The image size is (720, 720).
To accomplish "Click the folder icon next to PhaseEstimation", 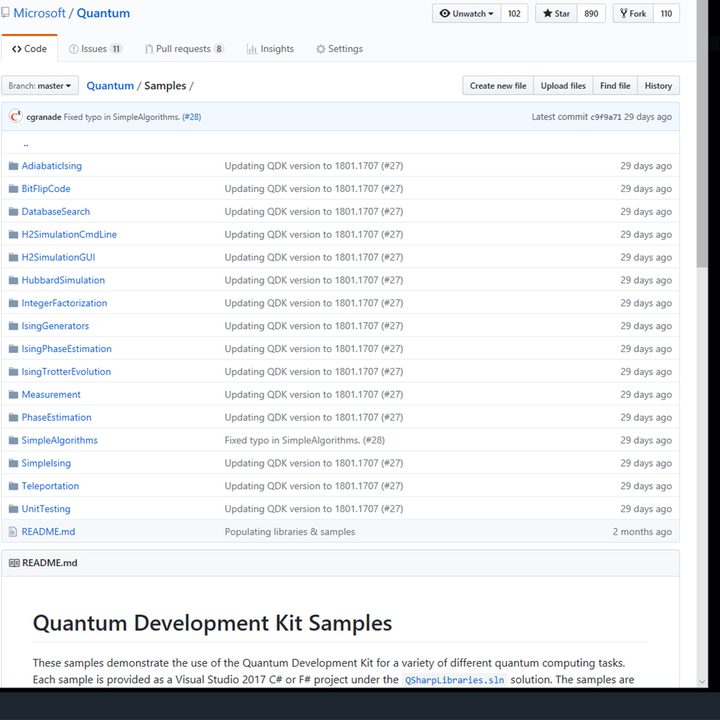I will point(13,417).
